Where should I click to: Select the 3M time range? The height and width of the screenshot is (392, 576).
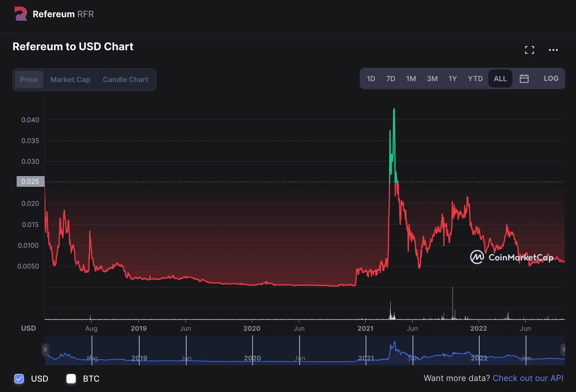pos(432,78)
